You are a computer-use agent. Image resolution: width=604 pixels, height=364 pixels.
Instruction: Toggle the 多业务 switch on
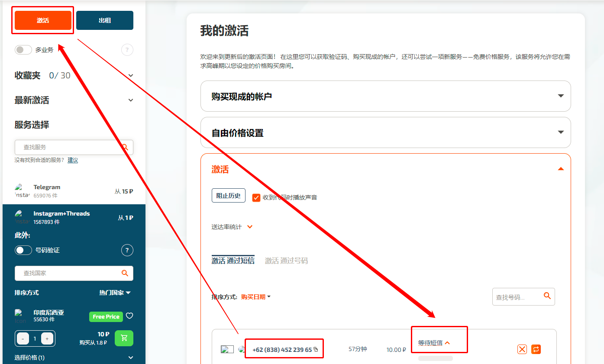(x=23, y=50)
